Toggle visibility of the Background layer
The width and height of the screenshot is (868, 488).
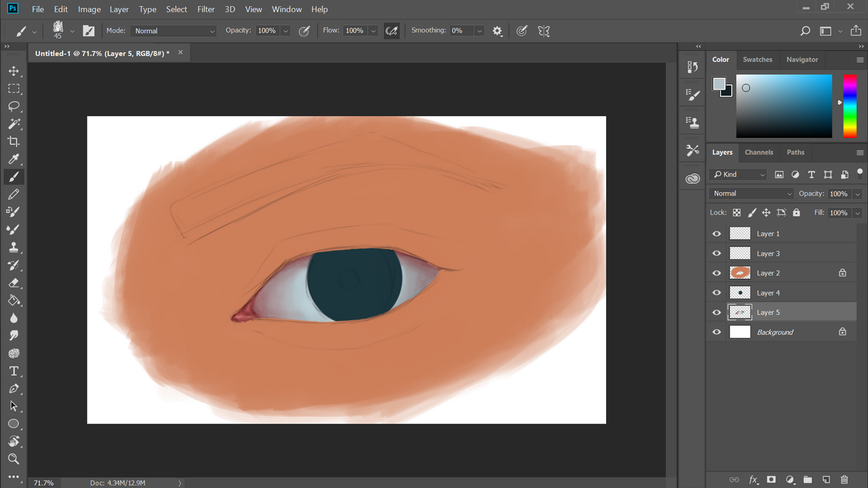(x=717, y=332)
